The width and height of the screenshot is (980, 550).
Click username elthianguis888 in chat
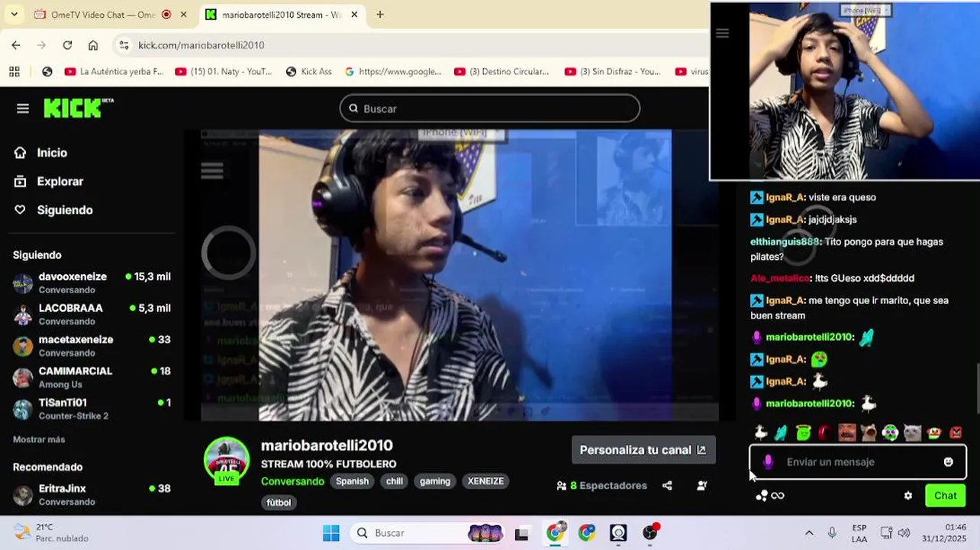point(785,241)
